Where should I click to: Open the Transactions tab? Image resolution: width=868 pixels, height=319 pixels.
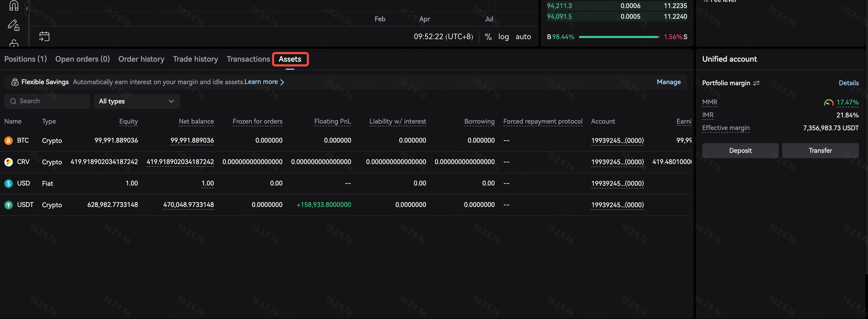point(248,59)
